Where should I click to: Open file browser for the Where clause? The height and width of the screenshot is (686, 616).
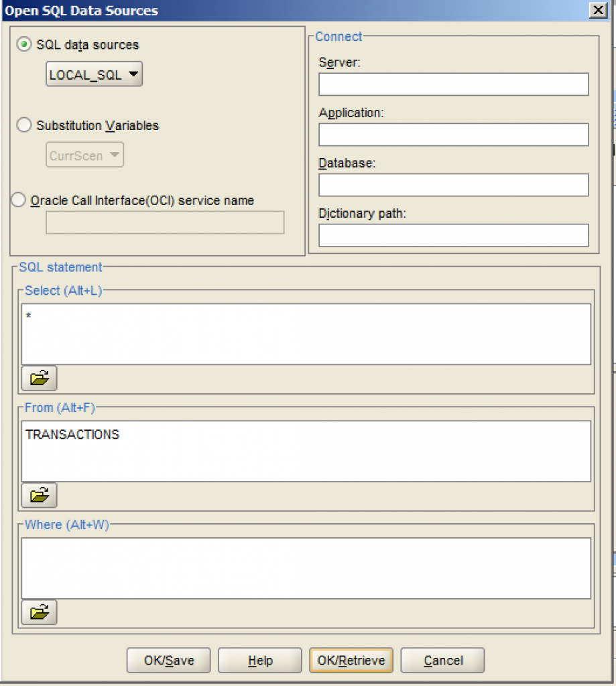tap(38, 612)
